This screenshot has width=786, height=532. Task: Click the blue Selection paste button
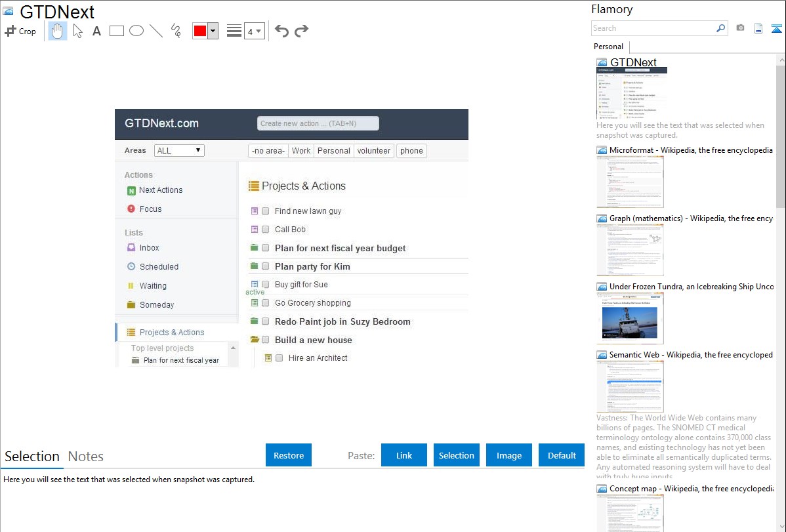(x=457, y=455)
